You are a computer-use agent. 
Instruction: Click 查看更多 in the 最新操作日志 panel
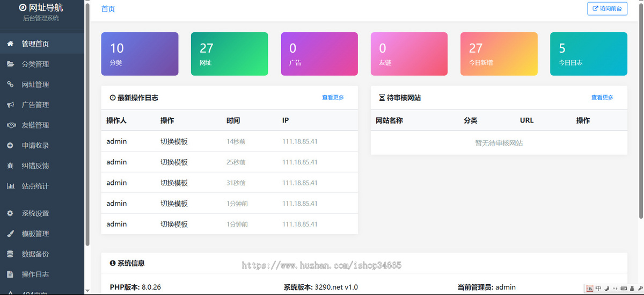coord(333,98)
